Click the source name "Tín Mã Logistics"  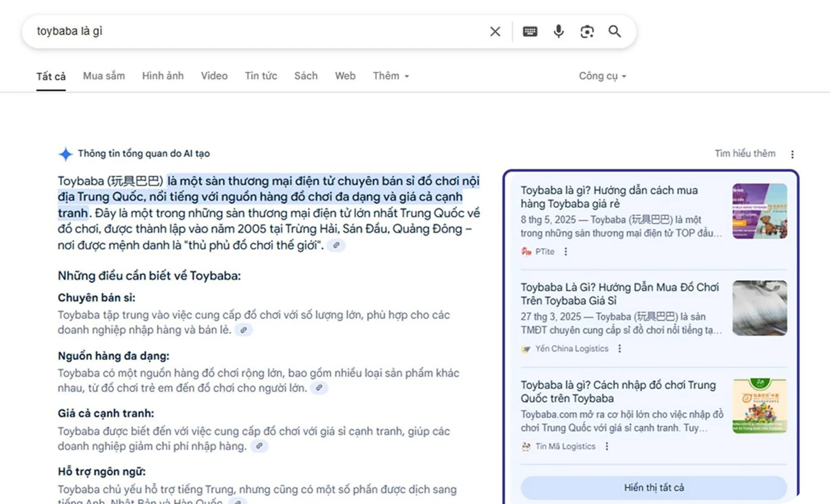pos(565,446)
